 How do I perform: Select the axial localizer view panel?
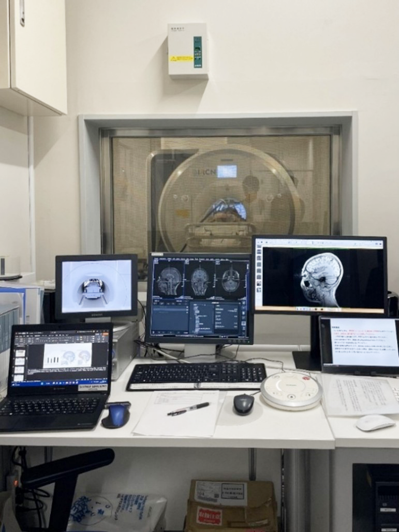(230, 280)
